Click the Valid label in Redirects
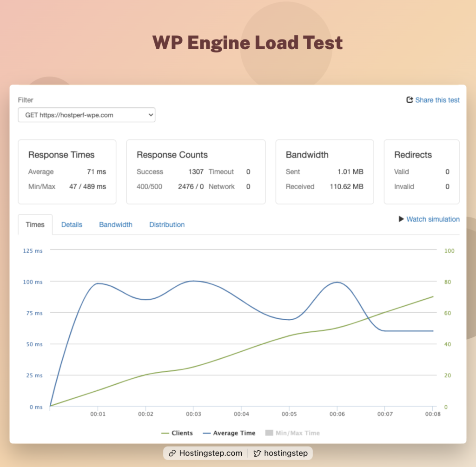 pos(401,172)
